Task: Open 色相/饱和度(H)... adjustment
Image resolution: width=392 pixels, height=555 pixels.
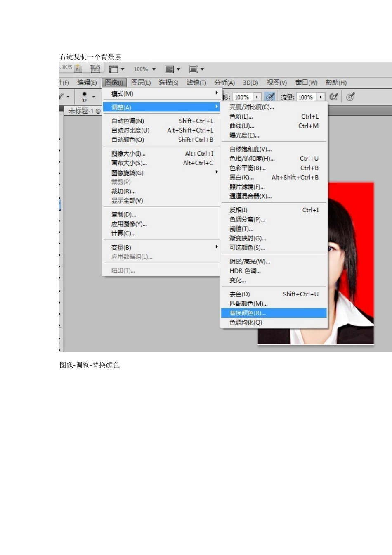Action: [274, 159]
